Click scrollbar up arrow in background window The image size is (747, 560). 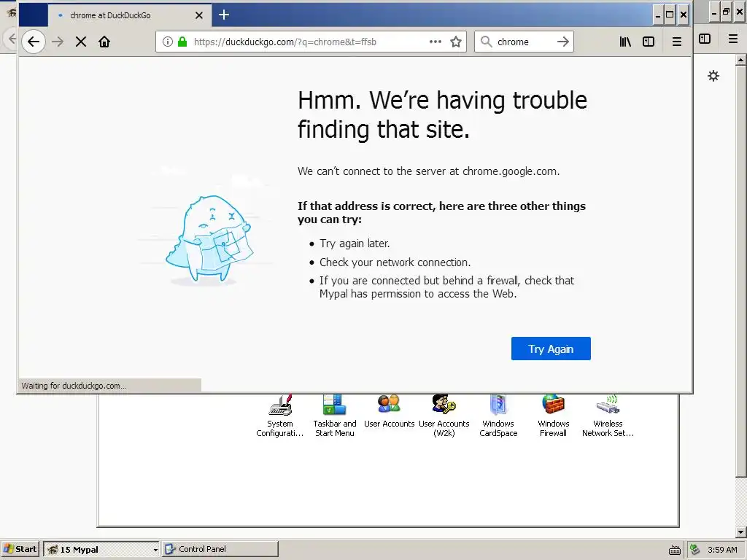coord(741,60)
